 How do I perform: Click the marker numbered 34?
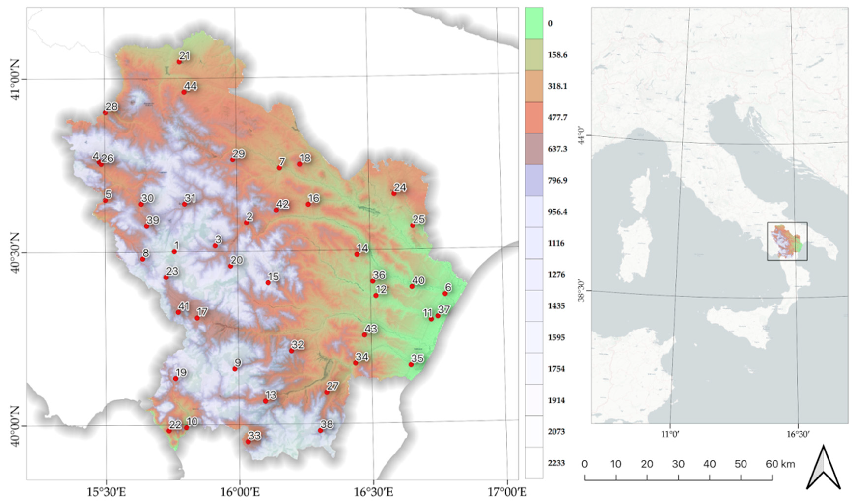click(356, 363)
